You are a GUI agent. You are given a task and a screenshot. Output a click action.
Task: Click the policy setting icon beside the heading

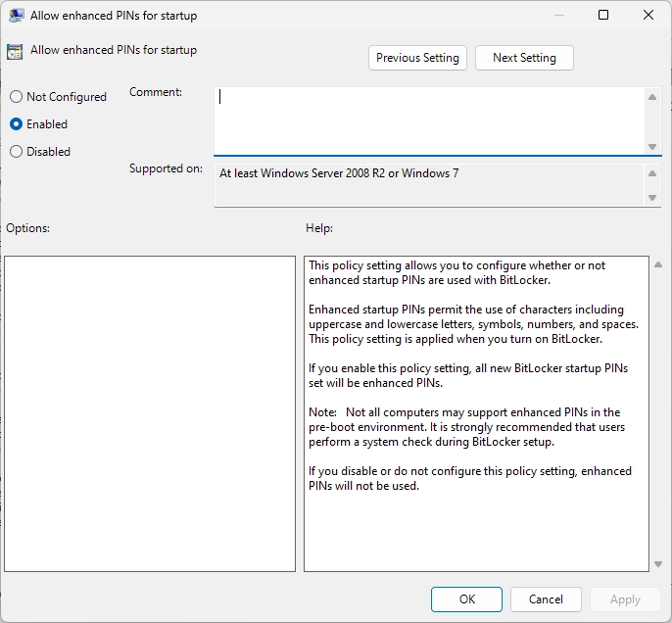[15, 52]
